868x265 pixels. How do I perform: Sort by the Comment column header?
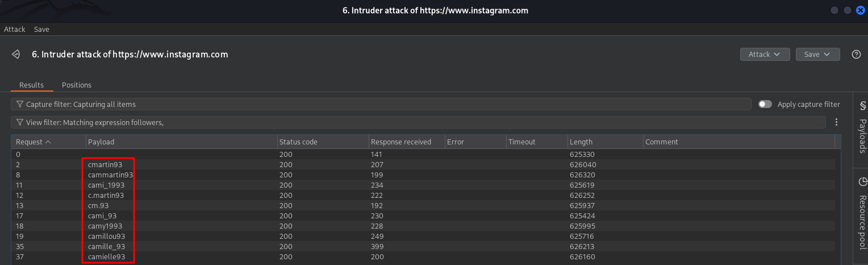(x=738, y=142)
